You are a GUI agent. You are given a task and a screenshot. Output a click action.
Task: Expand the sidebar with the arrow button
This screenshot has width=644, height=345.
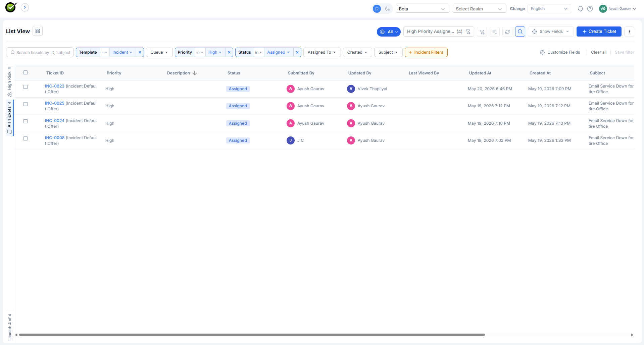coord(25,7)
